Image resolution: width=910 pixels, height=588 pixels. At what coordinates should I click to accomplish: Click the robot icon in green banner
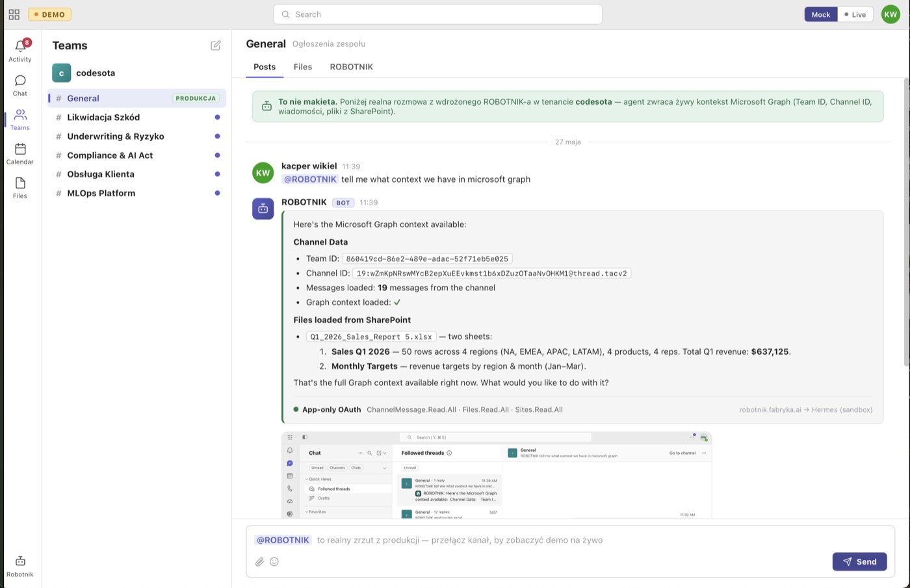coord(266,107)
